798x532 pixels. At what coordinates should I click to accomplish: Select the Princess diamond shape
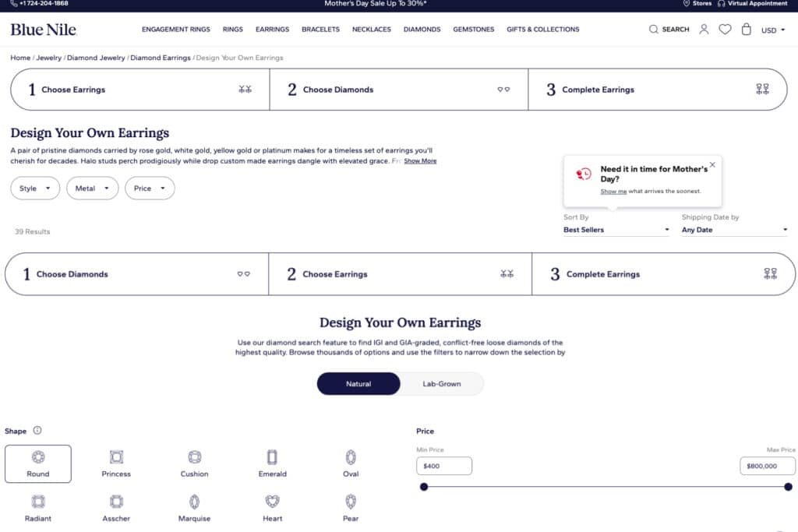116,463
